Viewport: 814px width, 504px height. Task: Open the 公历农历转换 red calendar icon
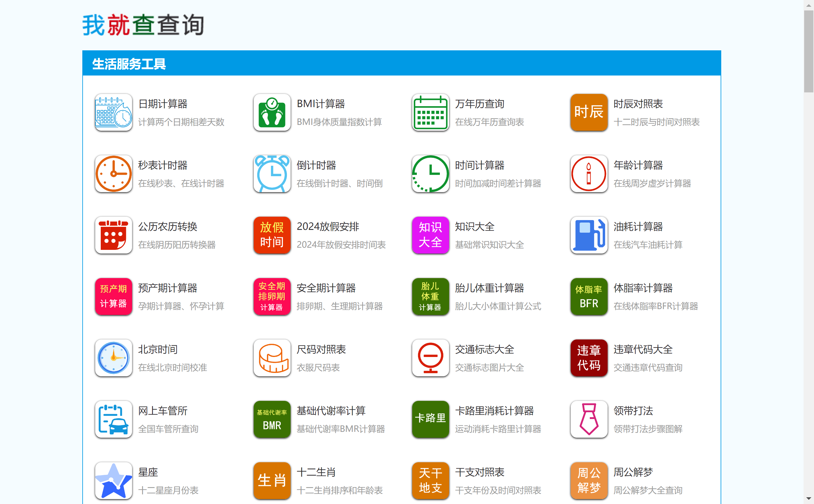point(113,235)
